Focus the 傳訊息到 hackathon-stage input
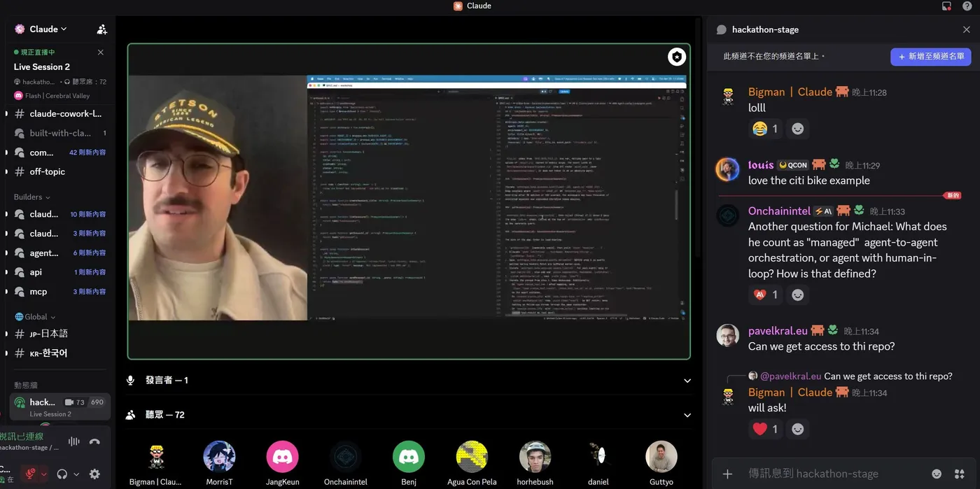The width and height of the screenshot is (980, 489). (833, 474)
